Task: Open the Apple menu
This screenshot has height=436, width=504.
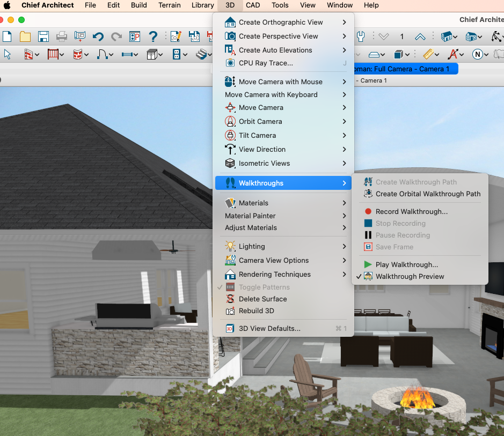Action: pos(7,5)
